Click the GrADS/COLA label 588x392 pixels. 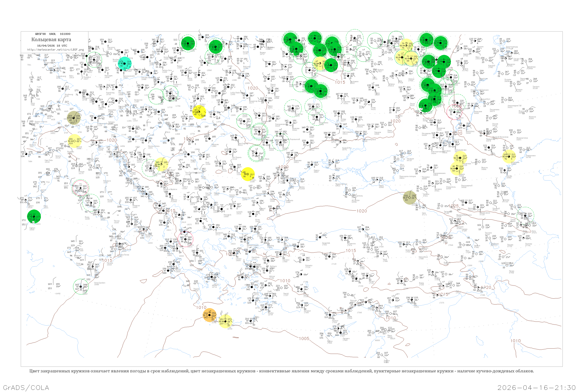[26, 387]
